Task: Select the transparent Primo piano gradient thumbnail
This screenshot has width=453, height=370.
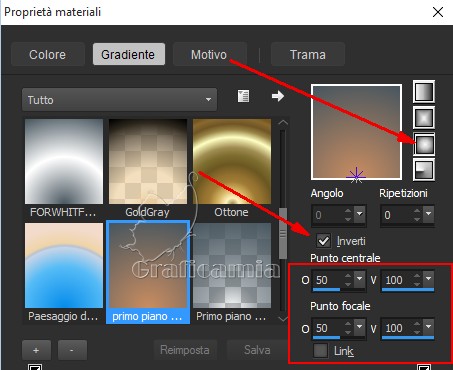Action: (232, 266)
